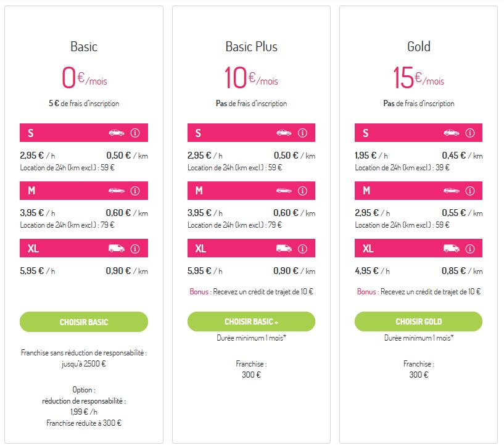Click the Basic XL pink header bar
This screenshot has height=448, width=504.
68,249
